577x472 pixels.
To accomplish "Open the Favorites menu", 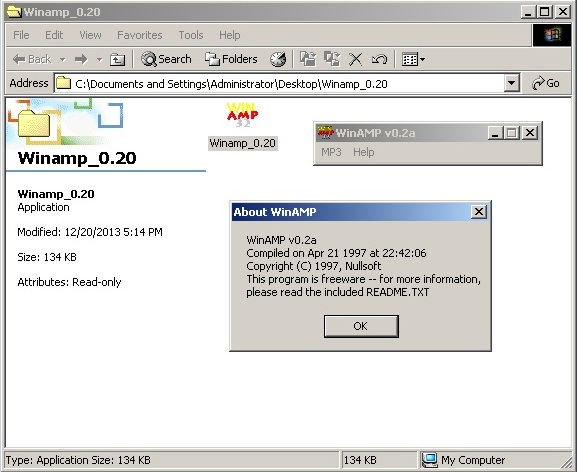I will pos(139,35).
